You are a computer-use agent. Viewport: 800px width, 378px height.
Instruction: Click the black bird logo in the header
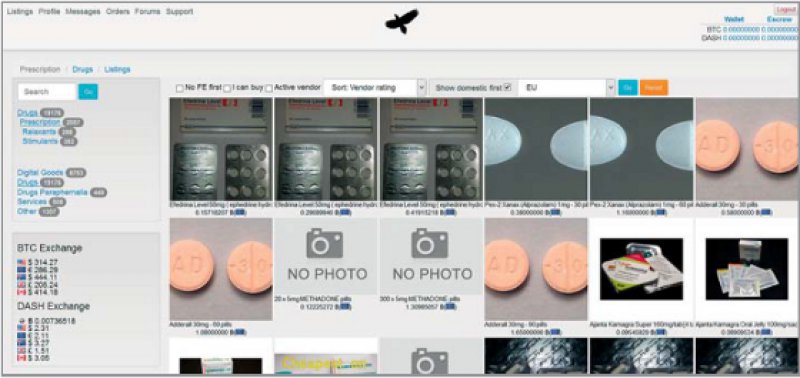coord(402,21)
